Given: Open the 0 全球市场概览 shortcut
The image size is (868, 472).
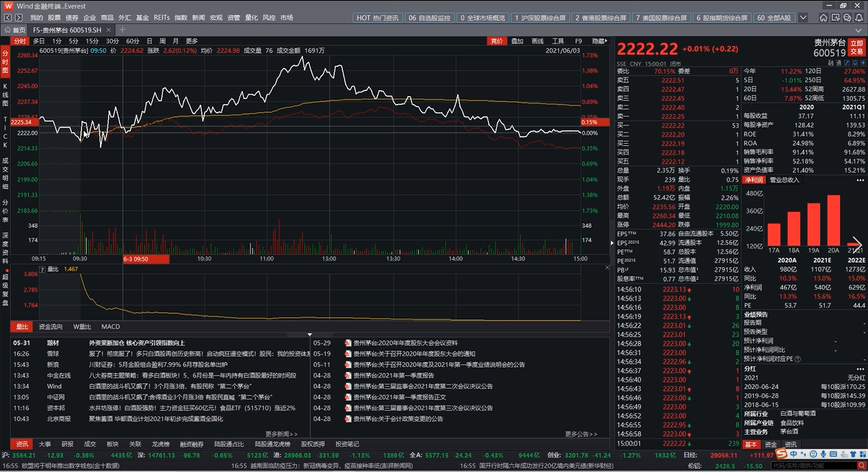Looking at the screenshot, I should tap(482, 17).
